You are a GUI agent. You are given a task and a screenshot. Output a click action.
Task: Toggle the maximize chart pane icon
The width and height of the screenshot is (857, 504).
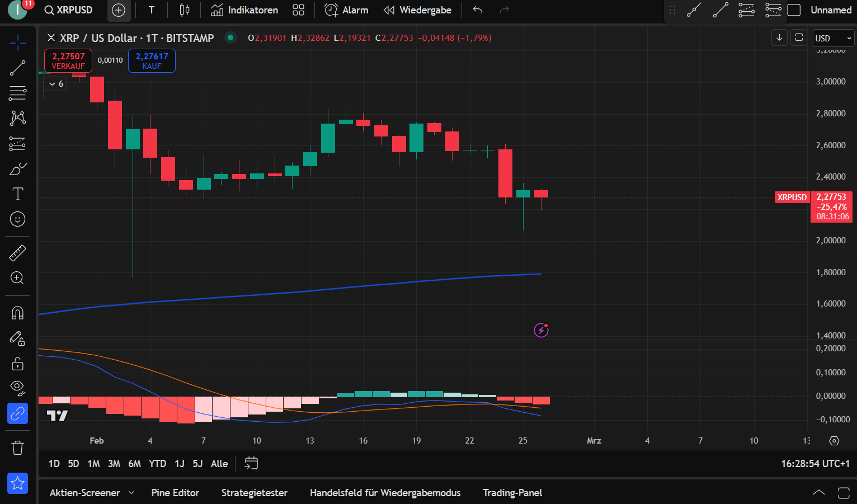point(799,37)
